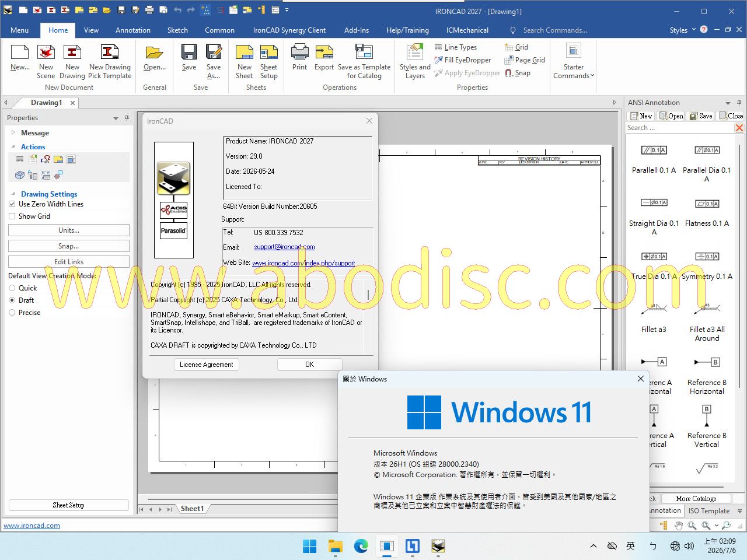Open the Starter Commands dropdown
Image resolution: width=747 pixels, height=560 pixels.
574,61
